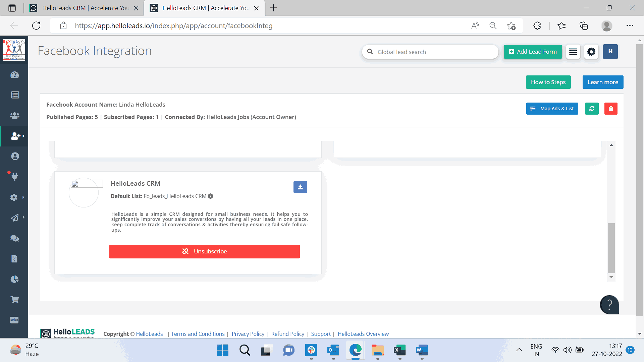Click the browser zoom magnifier icon

click(493, 26)
